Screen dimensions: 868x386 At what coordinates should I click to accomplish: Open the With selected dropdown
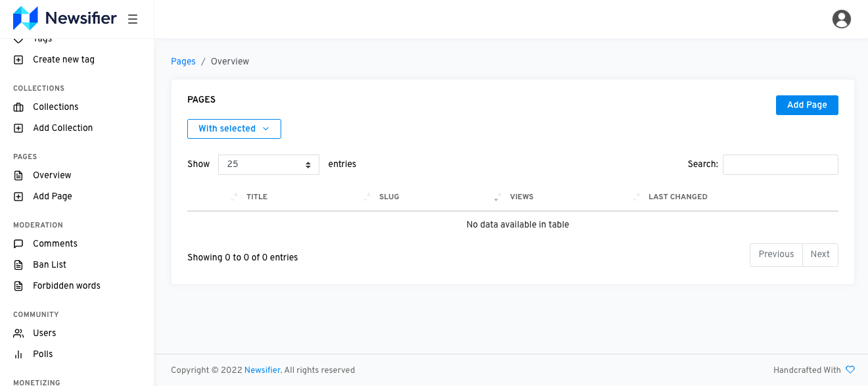pos(234,129)
